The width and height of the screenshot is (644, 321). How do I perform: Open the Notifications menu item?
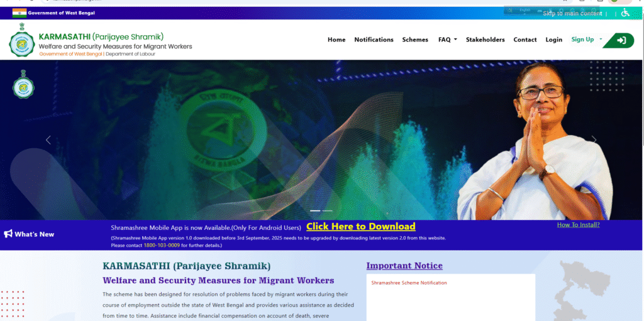click(x=374, y=40)
